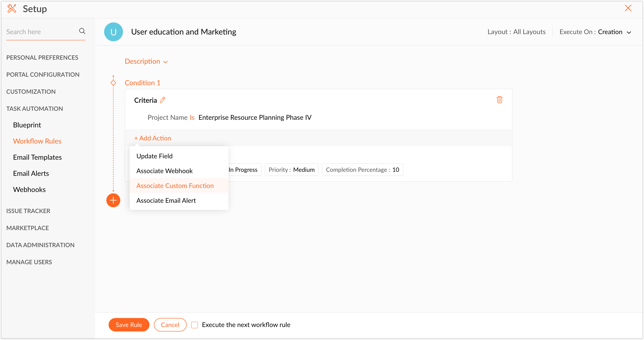Open Email Templates in sidebar
The image size is (644, 340).
(37, 157)
